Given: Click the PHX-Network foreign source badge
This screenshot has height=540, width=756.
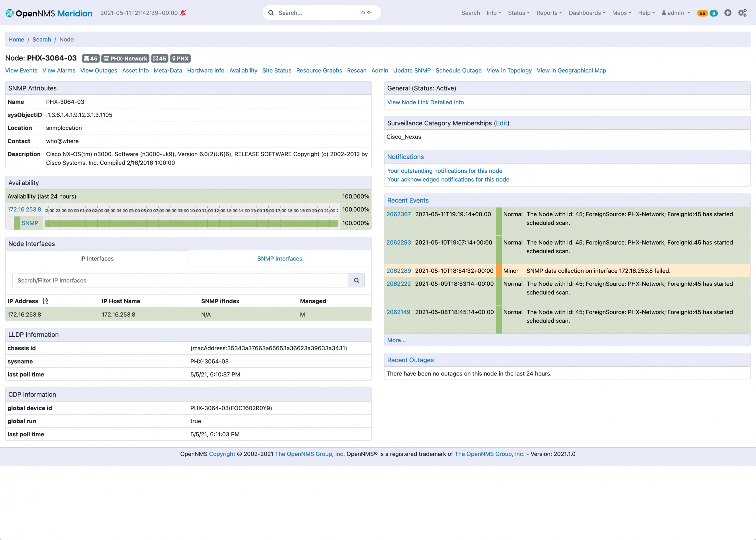Looking at the screenshot, I should [x=125, y=58].
